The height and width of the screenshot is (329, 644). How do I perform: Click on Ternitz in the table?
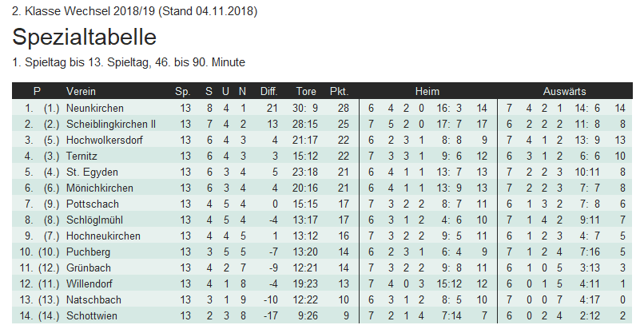[x=82, y=156]
